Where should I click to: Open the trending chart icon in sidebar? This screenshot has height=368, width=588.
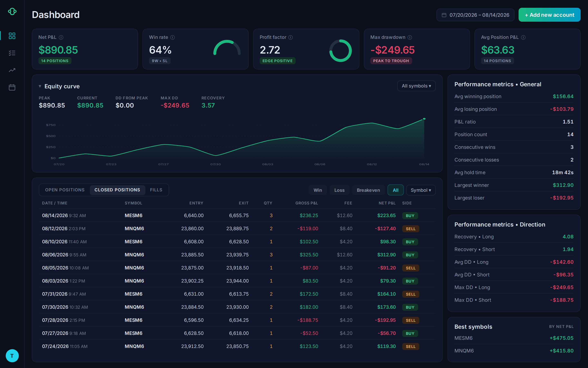12,70
